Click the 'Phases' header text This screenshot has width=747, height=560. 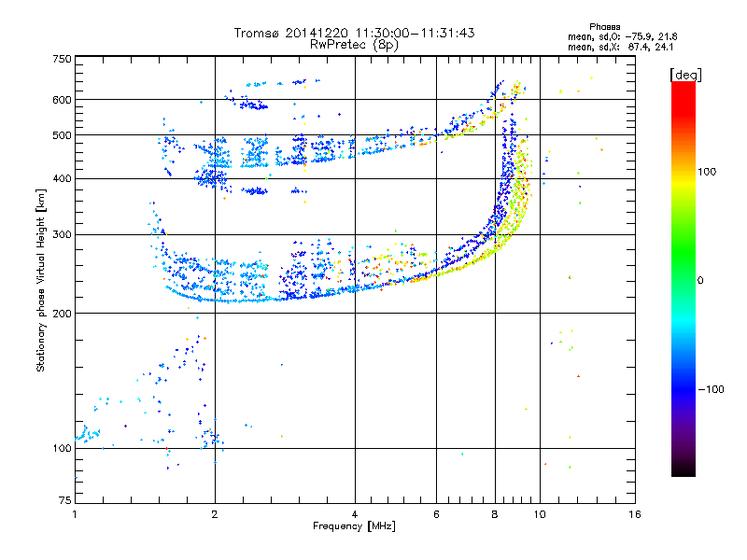click(x=604, y=27)
